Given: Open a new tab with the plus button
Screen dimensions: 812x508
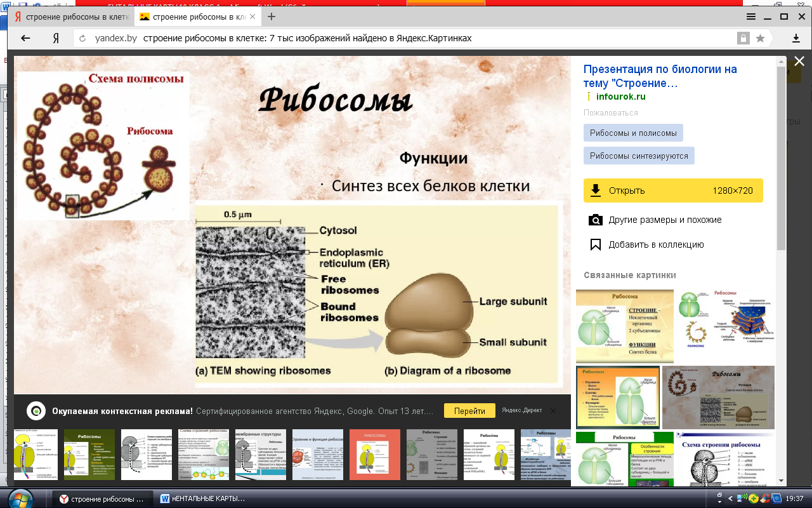Looking at the screenshot, I should click(x=272, y=17).
